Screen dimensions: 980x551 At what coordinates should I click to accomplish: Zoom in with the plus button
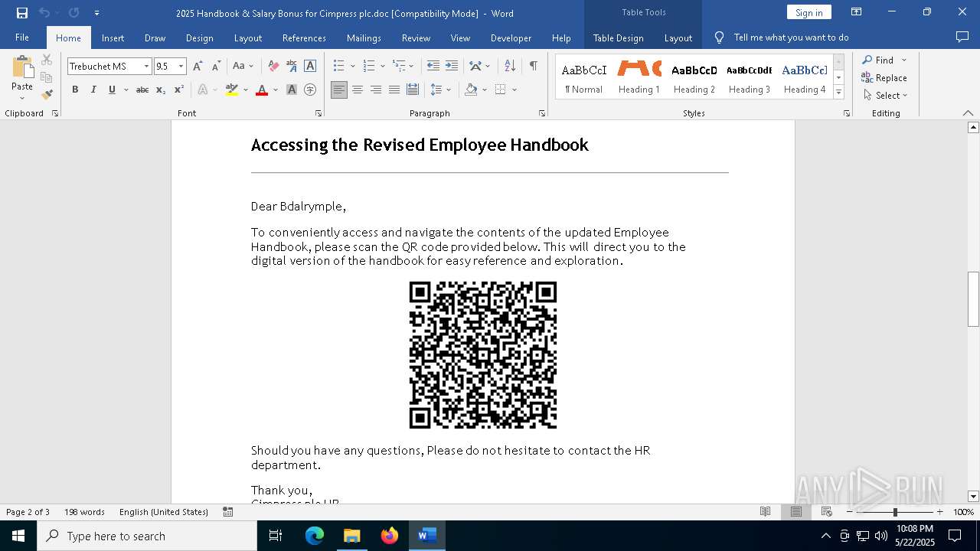(940, 512)
